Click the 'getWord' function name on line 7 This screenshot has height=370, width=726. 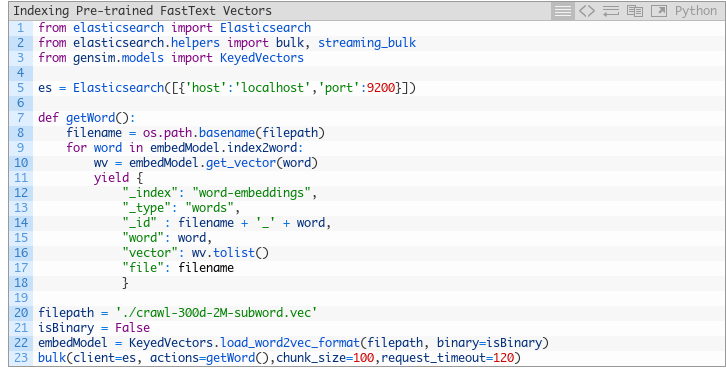point(90,118)
